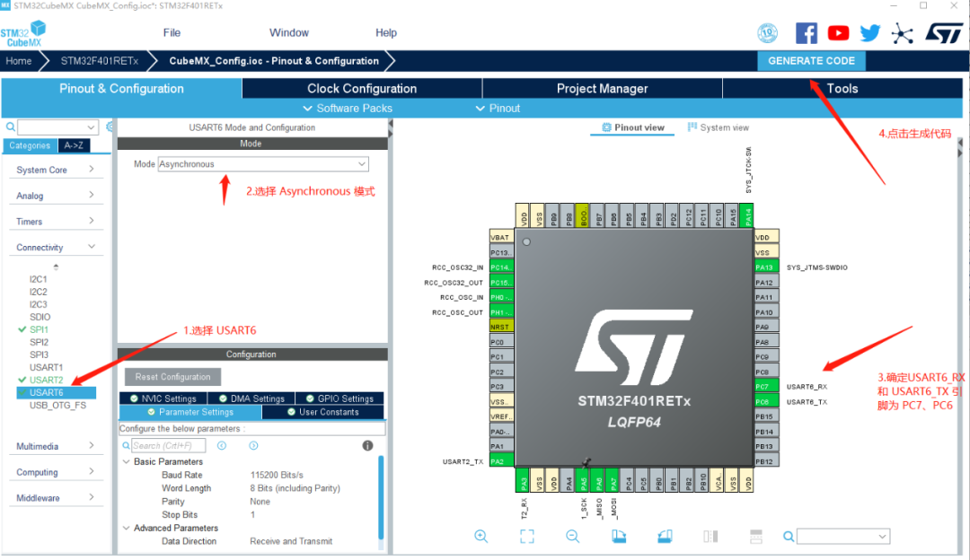
Task: Expand the Computing category
Action: 56,472
